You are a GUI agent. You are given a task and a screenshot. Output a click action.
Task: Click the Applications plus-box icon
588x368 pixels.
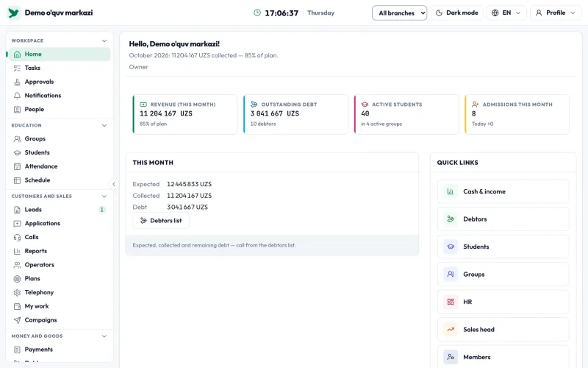[17, 224]
